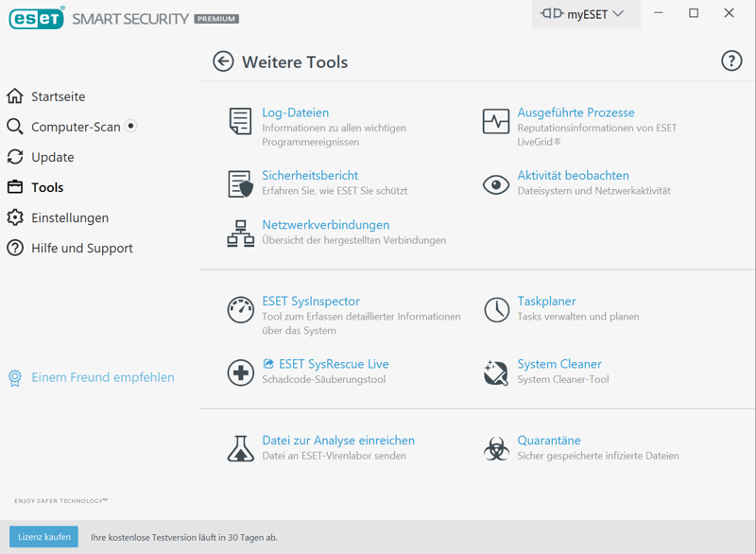Click the System Cleaner broom icon

point(496,372)
